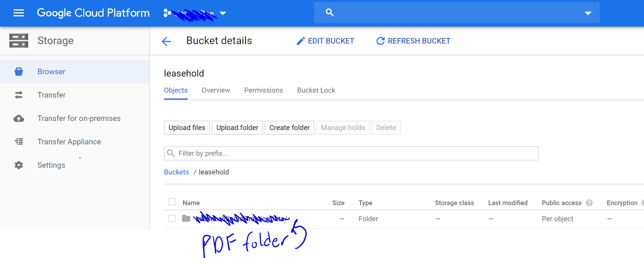This screenshot has height=258, width=644.
Task: Click the search magnifier icon in top bar
Action: pyautogui.click(x=330, y=13)
